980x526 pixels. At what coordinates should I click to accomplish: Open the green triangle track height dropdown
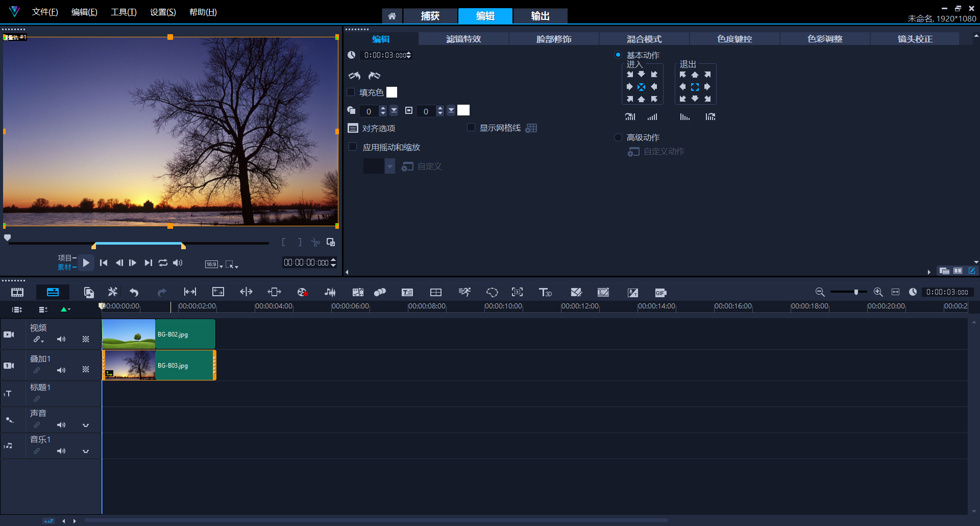65,309
